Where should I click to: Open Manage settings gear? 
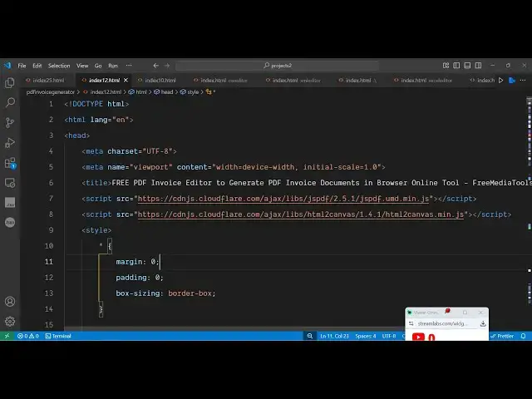10,321
